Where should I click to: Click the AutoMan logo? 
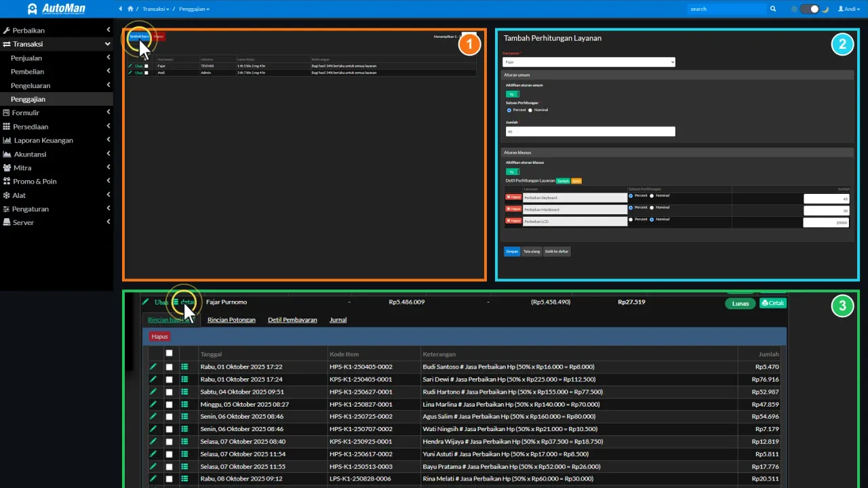coord(57,9)
